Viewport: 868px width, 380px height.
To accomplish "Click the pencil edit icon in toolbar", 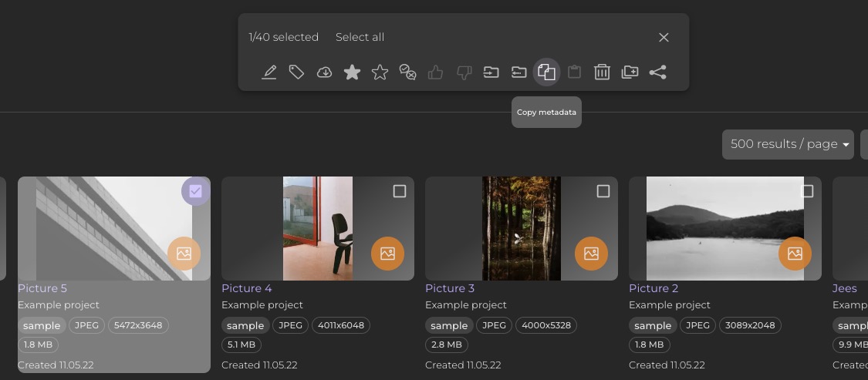I will [x=269, y=72].
